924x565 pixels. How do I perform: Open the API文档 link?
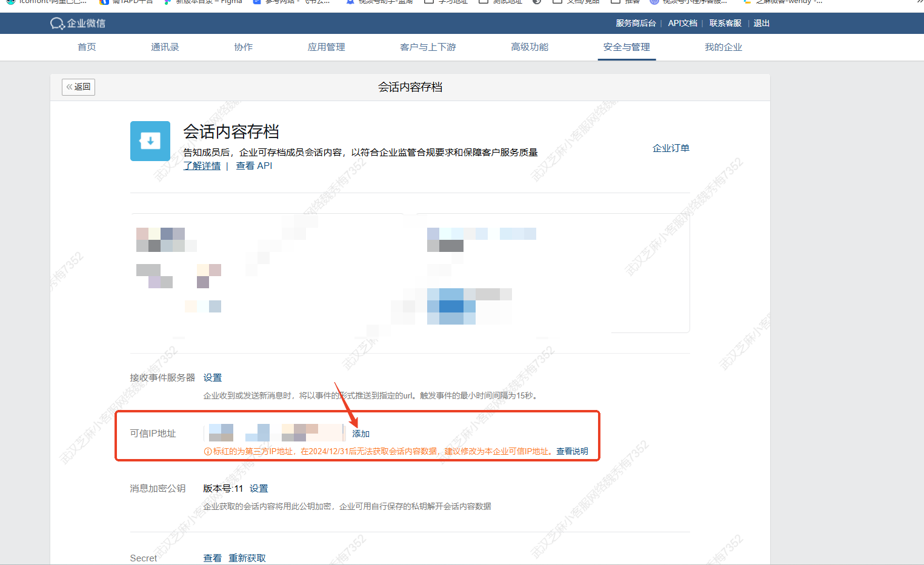[x=682, y=23]
